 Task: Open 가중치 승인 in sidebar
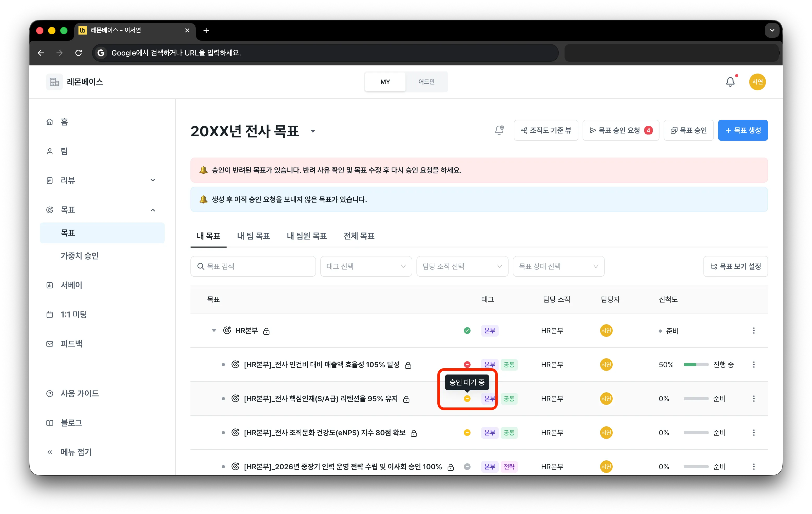(x=80, y=256)
